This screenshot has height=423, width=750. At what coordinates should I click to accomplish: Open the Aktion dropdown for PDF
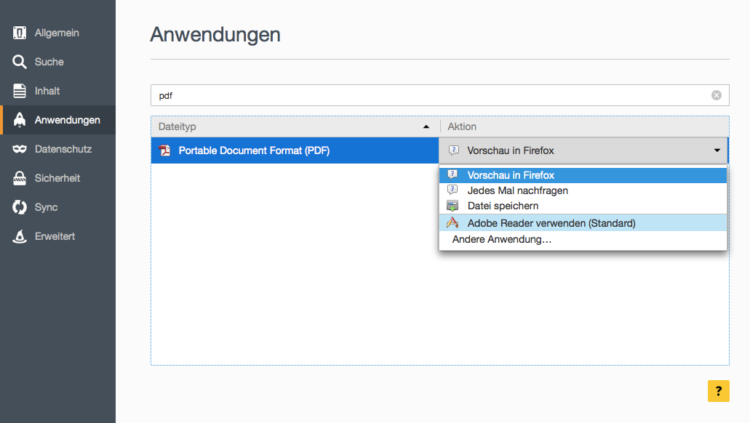tap(584, 151)
